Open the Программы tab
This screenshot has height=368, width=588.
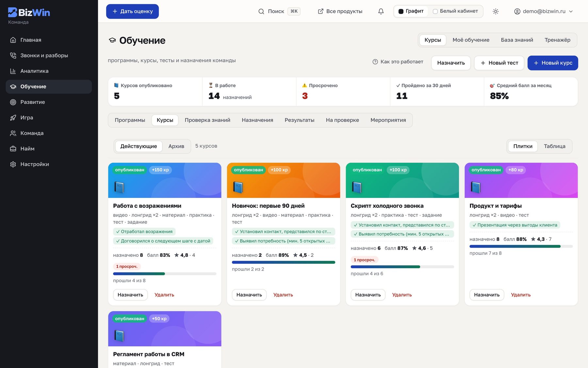(130, 120)
